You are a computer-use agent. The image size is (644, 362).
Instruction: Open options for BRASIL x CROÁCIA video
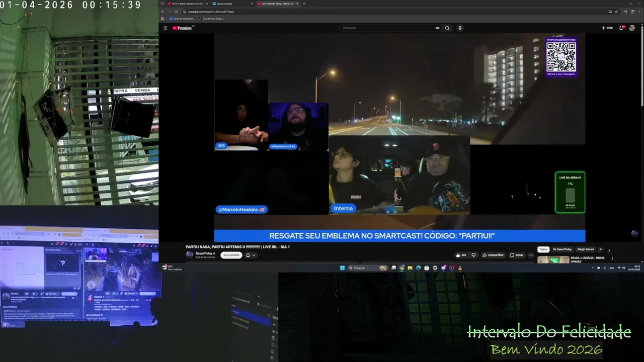[x=612, y=258]
